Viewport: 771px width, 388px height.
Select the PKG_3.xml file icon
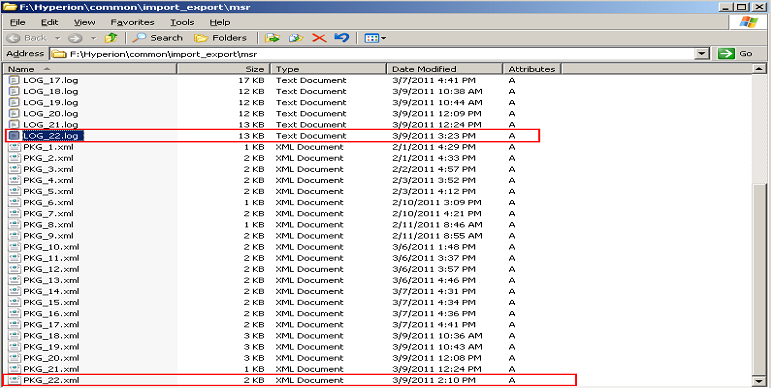pos(14,169)
